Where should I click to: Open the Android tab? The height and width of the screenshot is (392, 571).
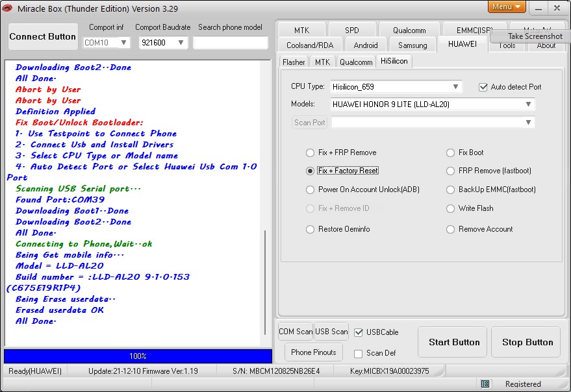[366, 45]
